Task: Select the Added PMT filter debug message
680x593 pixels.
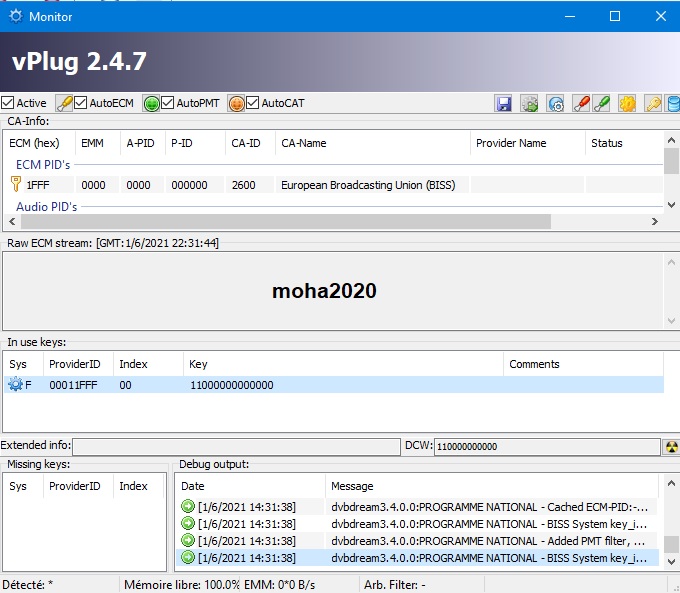Action: click(418, 541)
